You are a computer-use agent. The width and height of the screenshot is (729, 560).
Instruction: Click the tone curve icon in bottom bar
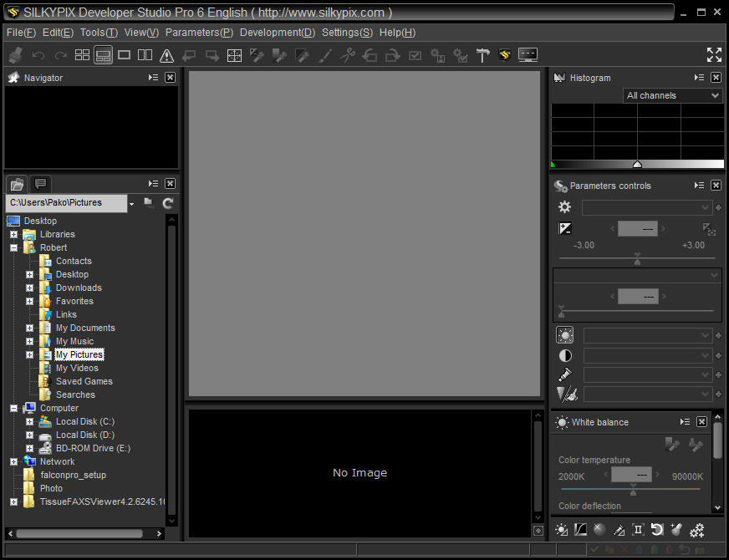[x=580, y=530]
